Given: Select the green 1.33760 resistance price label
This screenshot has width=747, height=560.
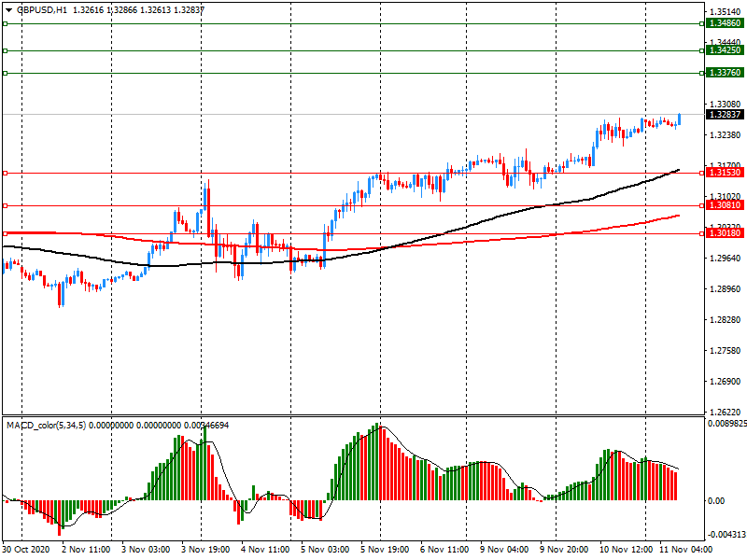Looking at the screenshot, I should click(x=726, y=73).
